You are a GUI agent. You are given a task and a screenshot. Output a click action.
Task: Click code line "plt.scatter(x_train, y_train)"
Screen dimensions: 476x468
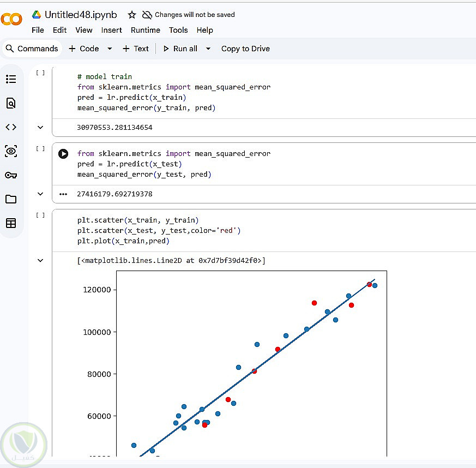(x=138, y=220)
